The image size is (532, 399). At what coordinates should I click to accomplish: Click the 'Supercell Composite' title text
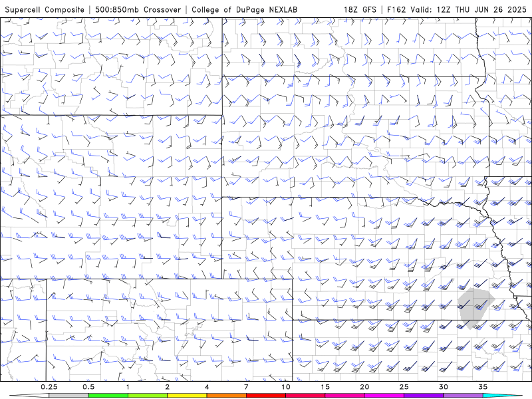[x=45, y=9]
